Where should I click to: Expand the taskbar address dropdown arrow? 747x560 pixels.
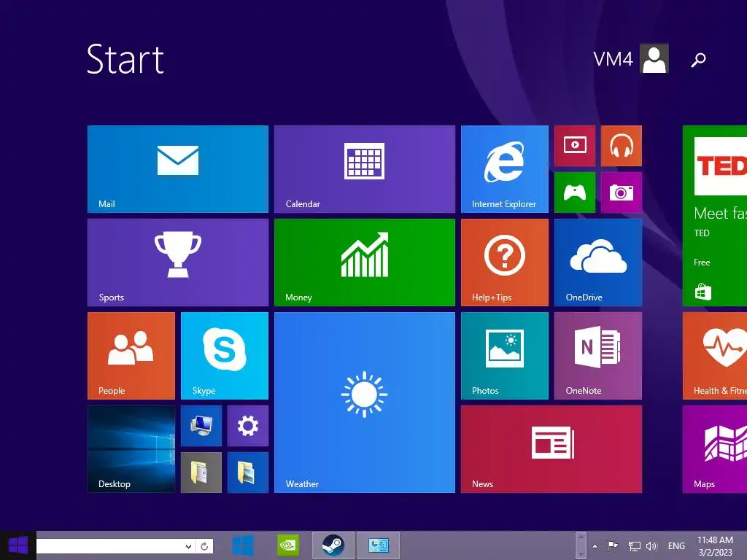tap(189, 547)
